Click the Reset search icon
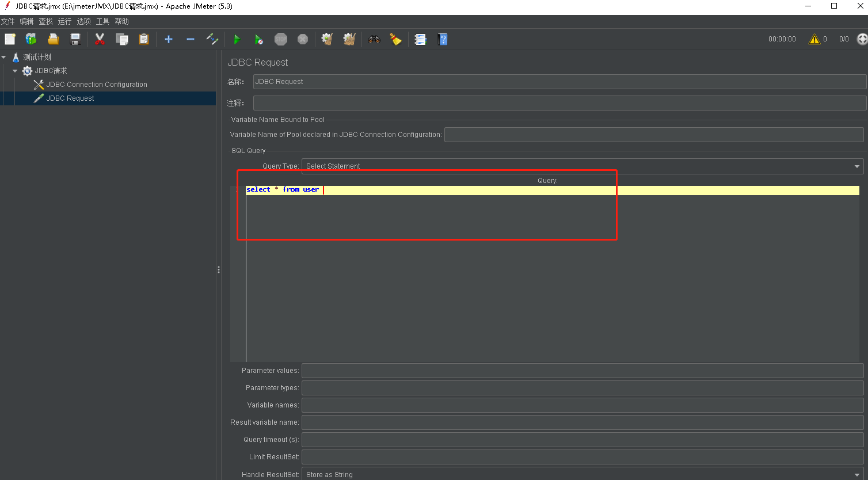Screen dimensions: 868x480 (395, 39)
